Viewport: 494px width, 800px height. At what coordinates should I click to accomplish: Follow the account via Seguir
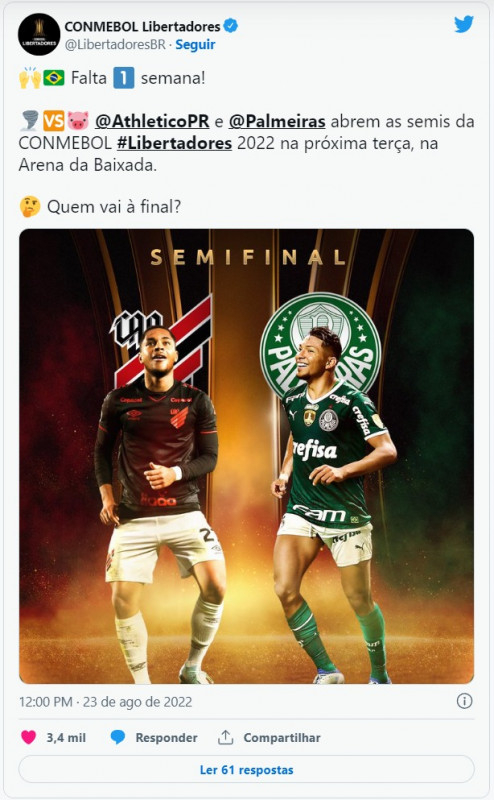pos(195,45)
